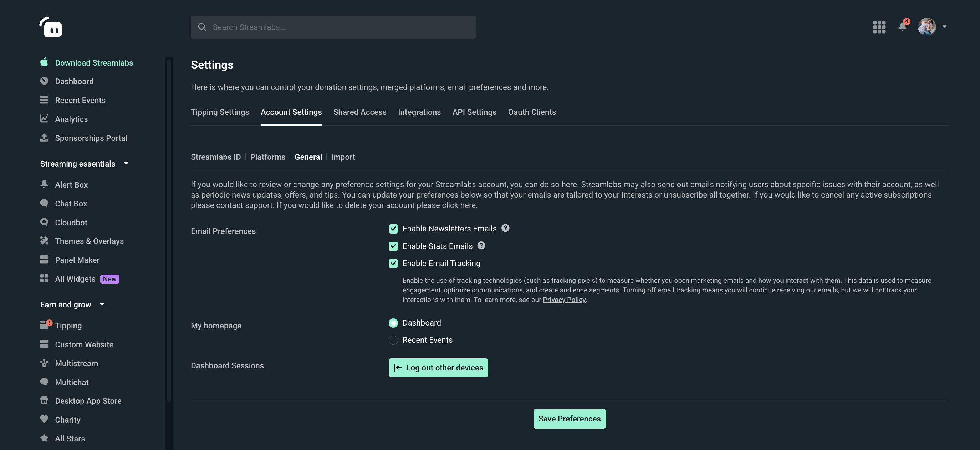Image resolution: width=980 pixels, height=450 pixels.
Task: Click the Panel Maker icon
Action: pyautogui.click(x=44, y=260)
